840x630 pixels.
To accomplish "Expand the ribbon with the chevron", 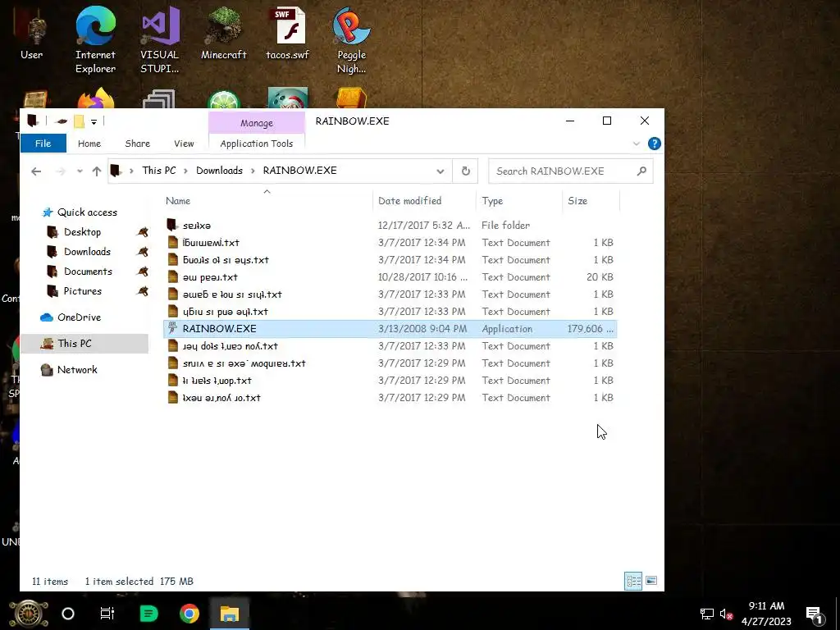I will pyautogui.click(x=636, y=144).
